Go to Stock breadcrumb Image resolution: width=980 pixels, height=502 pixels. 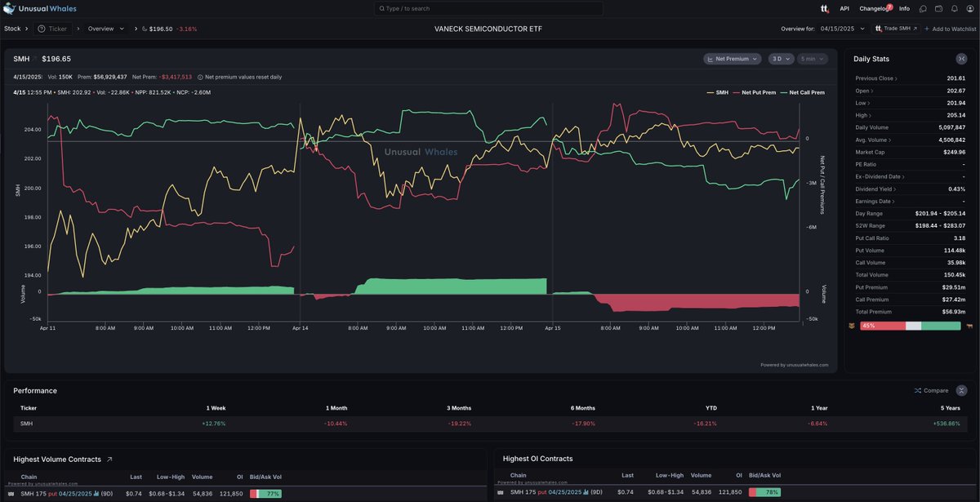pyautogui.click(x=12, y=29)
